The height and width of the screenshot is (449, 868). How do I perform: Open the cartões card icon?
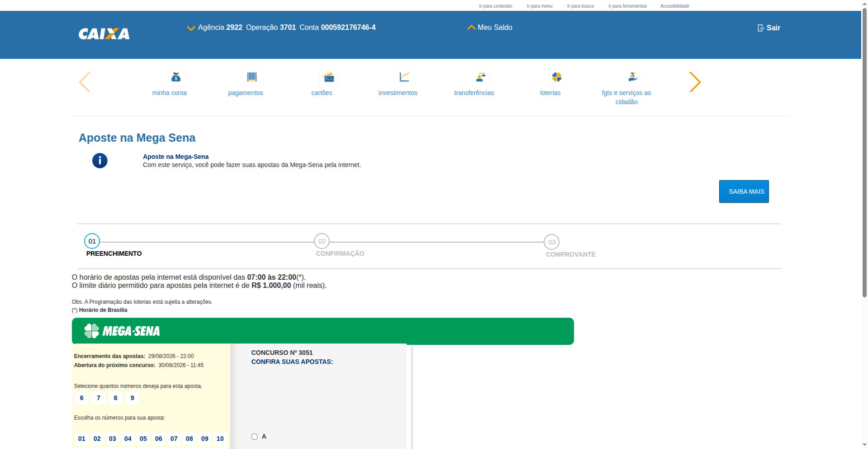point(328,77)
